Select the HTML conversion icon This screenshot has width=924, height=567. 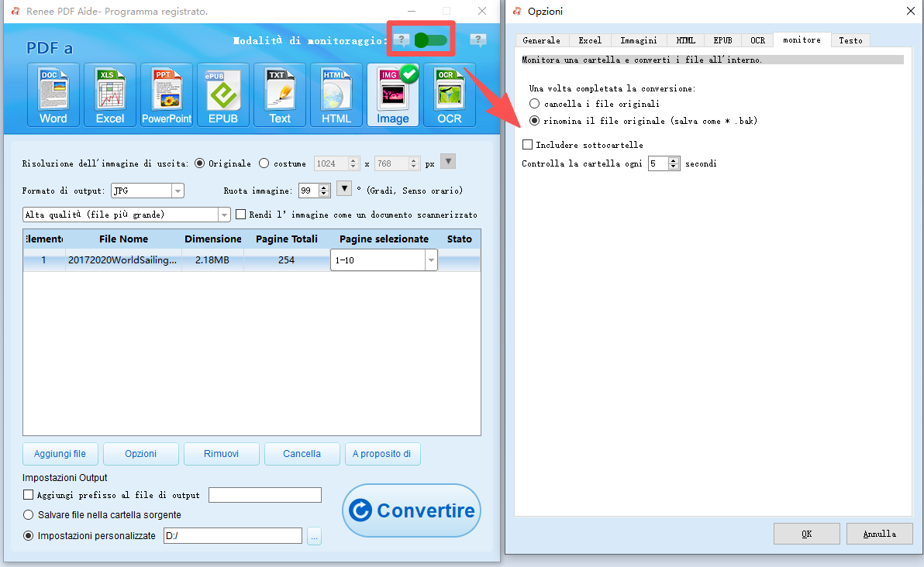point(336,94)
